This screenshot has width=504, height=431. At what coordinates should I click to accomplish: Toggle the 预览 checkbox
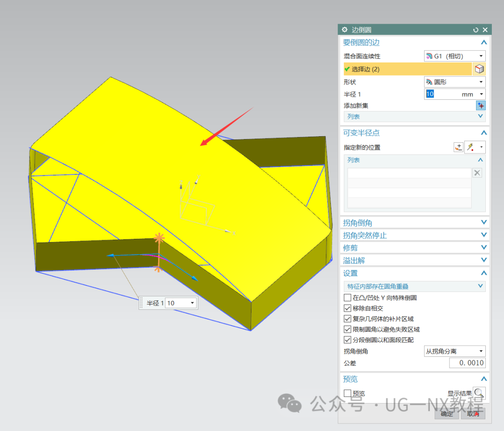tap(347, 393)
